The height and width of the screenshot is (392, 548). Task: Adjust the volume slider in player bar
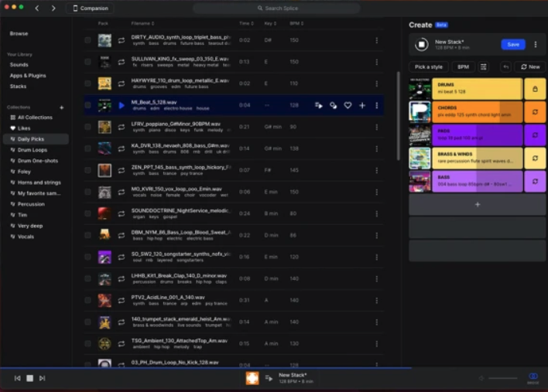[503, 378]
